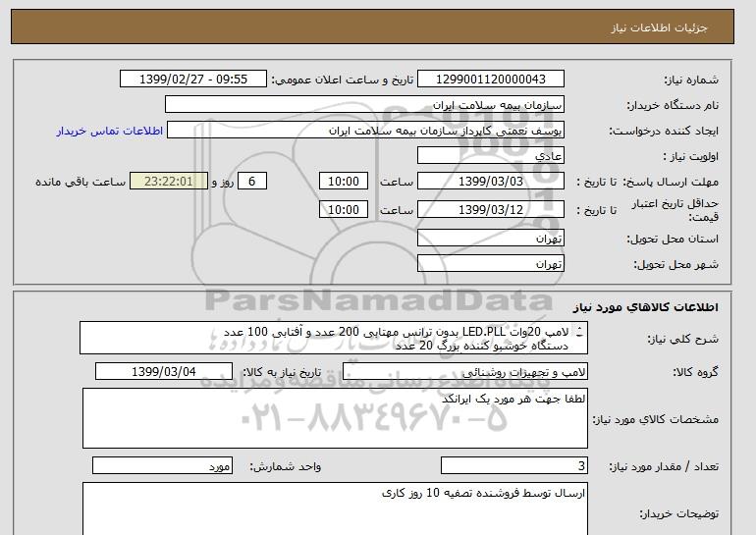This screenshot has width=756, height=535.
Task: Click the buyer organization name field (سازمان بیمه سلامت ایران)
Action: (364, 105)
